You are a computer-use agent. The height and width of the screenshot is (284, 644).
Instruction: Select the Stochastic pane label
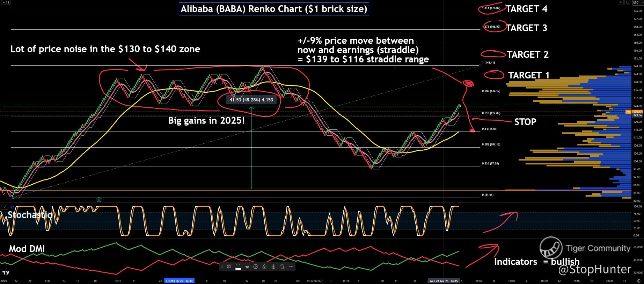pyautogui.click(x=30, y=215)
